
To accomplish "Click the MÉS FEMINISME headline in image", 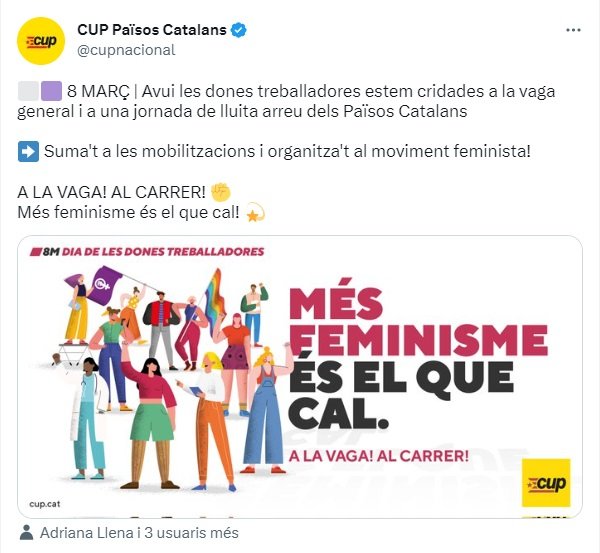I will click(x=418, y=322).
